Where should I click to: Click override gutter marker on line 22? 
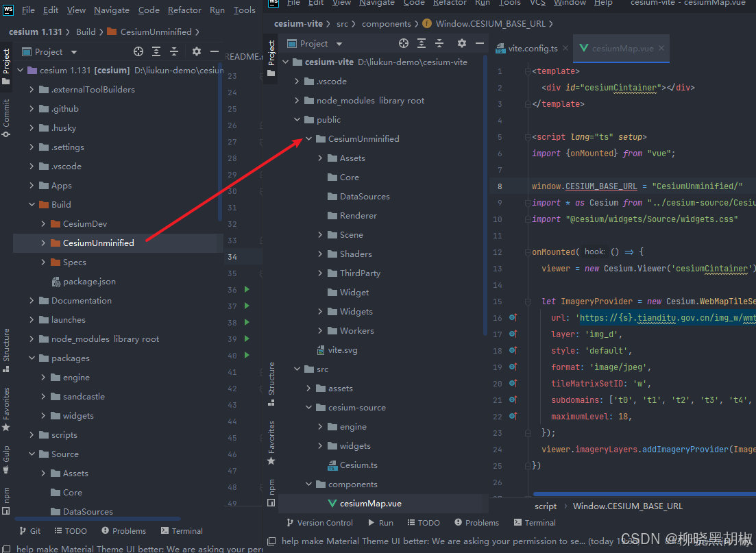(513, 416)
